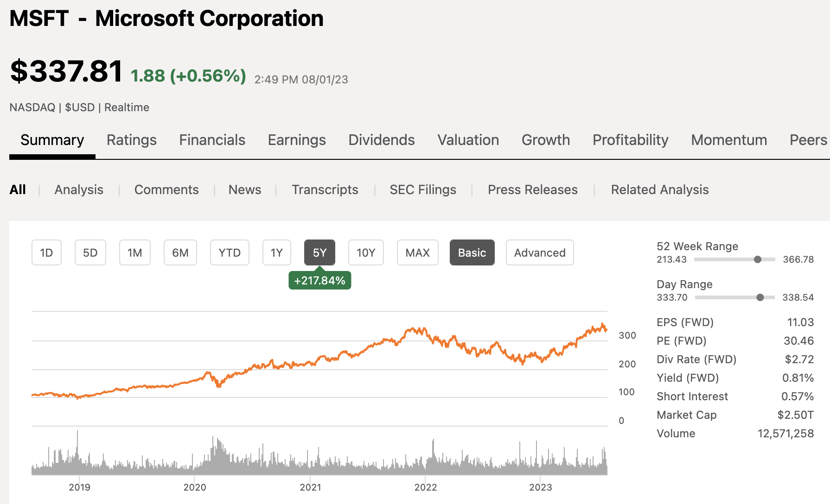
Task: Go to the Dividends tab
Action: 382,140
